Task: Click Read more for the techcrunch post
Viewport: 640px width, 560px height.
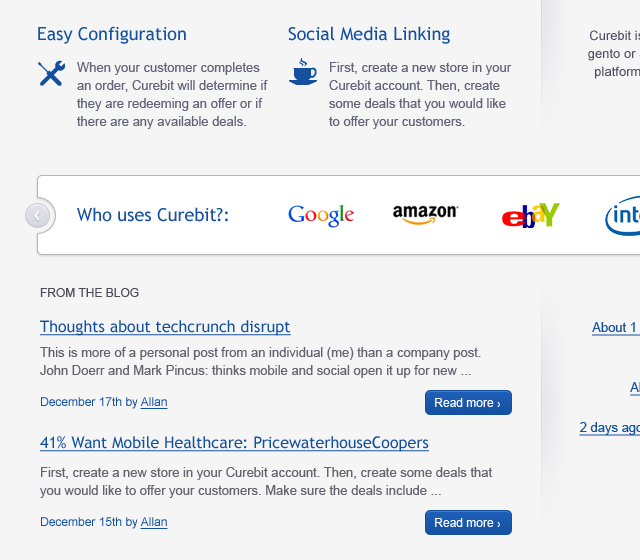Action: coord(468,403)
